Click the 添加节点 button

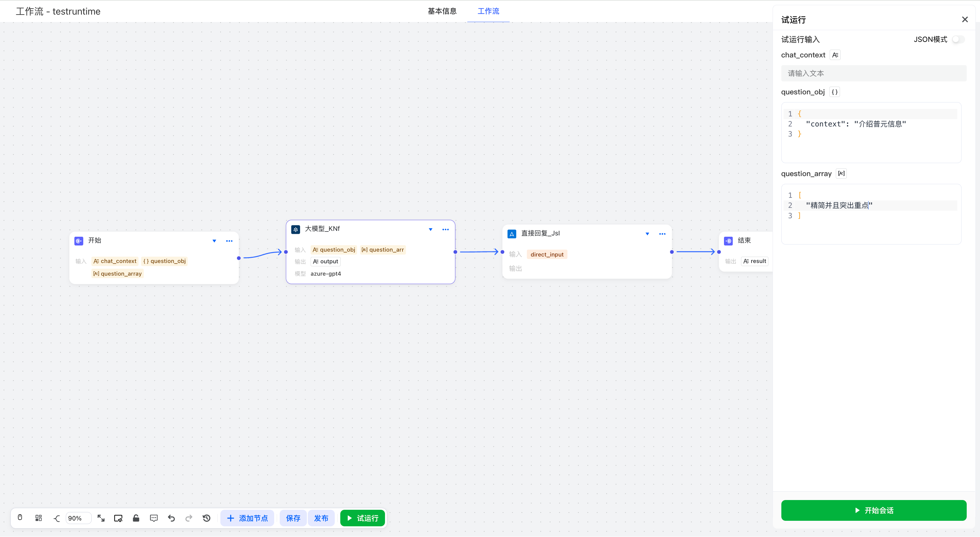pyautogui.click(x=247, y=518)
